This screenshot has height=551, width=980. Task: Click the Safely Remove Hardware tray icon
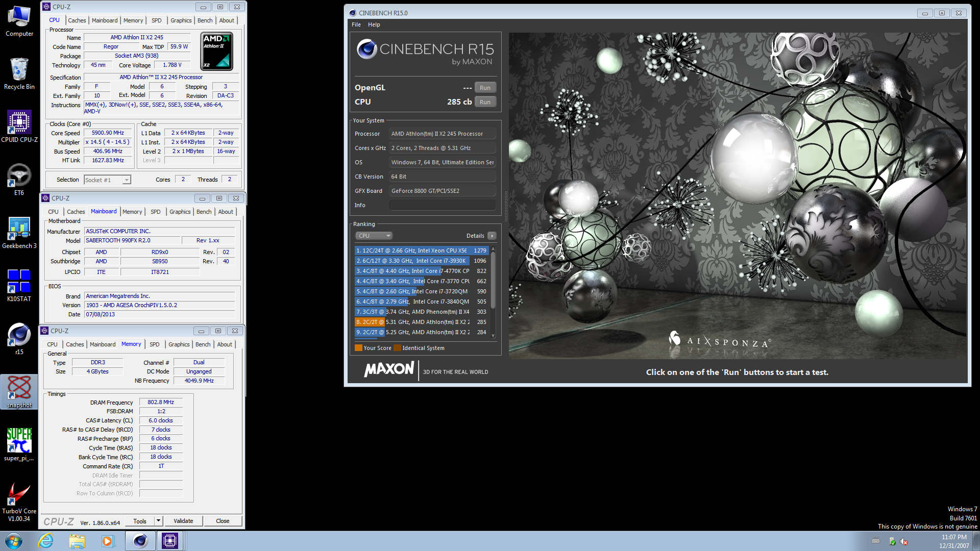(892, 541)
